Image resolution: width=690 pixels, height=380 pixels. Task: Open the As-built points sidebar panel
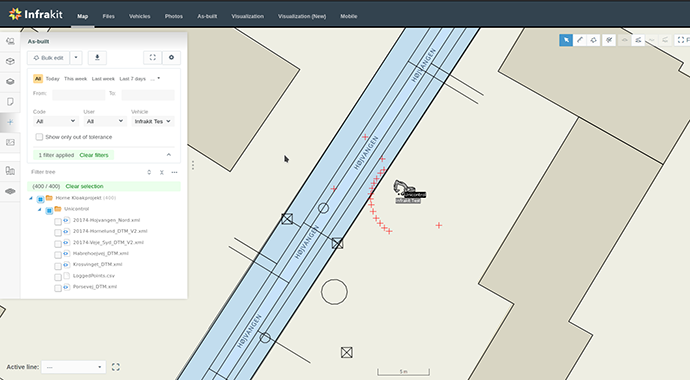pos(10,122)
